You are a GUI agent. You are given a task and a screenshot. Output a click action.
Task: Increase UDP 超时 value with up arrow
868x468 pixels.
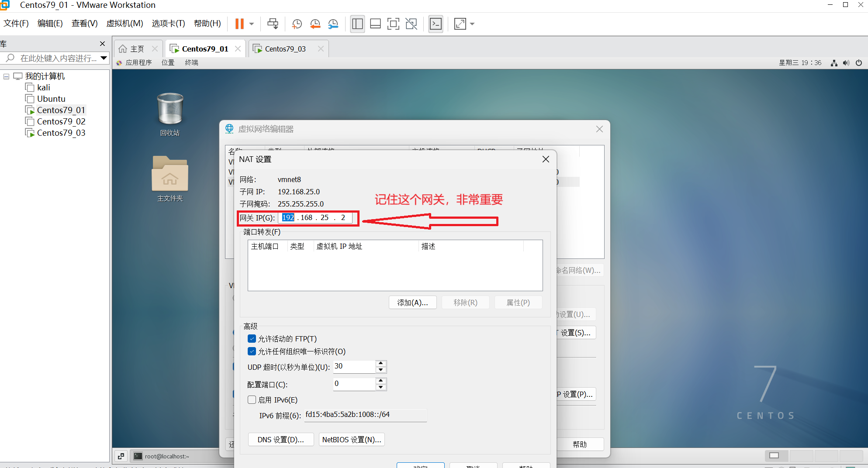(381, 363)
